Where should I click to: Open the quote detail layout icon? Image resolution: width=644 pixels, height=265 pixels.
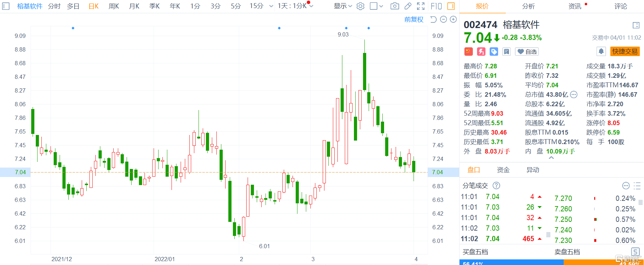coord(636,25)
